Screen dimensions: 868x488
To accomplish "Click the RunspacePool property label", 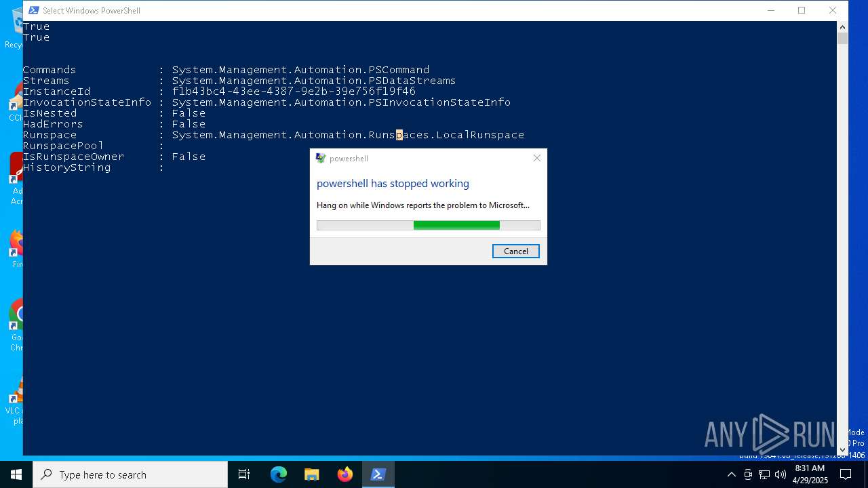I will [63, 146].
